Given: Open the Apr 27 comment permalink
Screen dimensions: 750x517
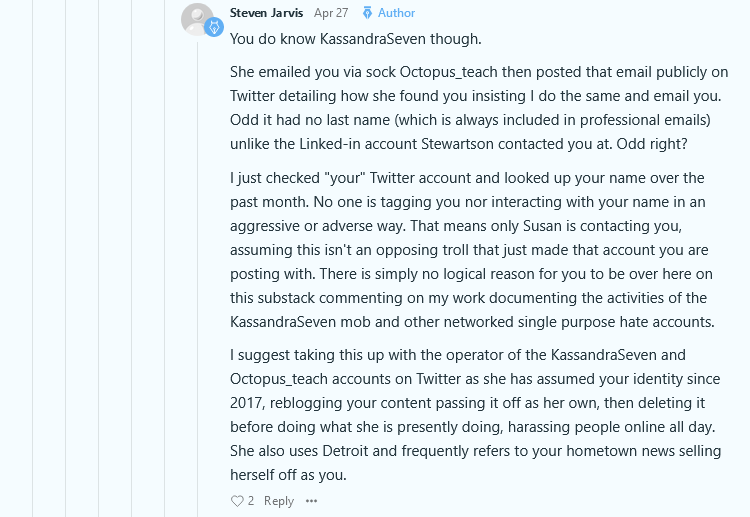Looking at the screenshot, I should pyautogui.click(x=331, y=13).
